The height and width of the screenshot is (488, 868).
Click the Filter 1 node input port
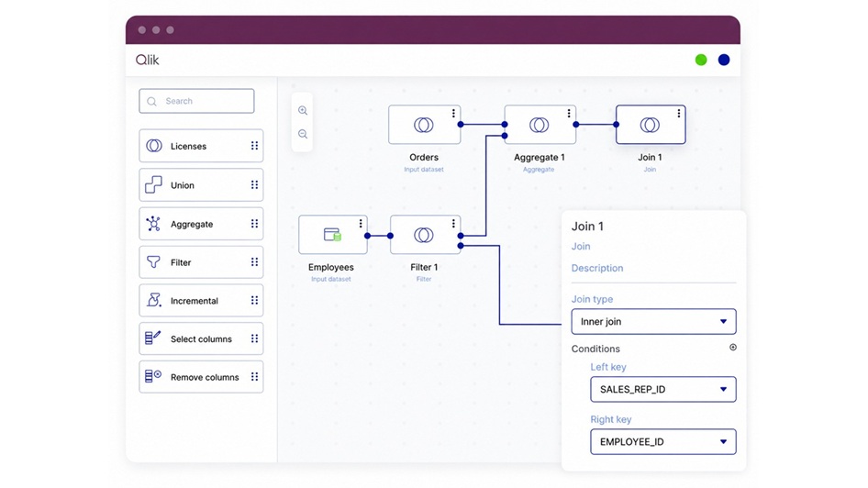tap(390, 236)
